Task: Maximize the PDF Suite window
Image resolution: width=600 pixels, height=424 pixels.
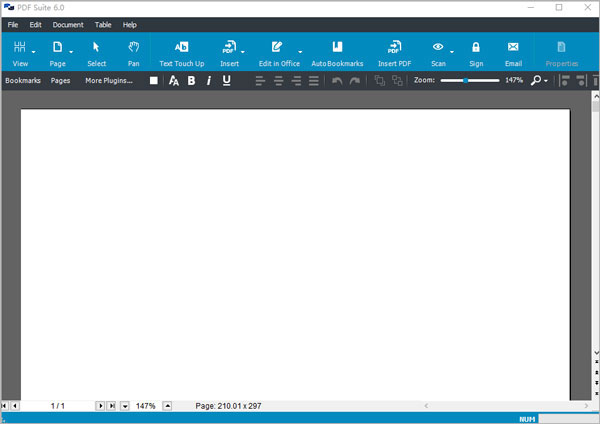Action: (x=559, y=8)
